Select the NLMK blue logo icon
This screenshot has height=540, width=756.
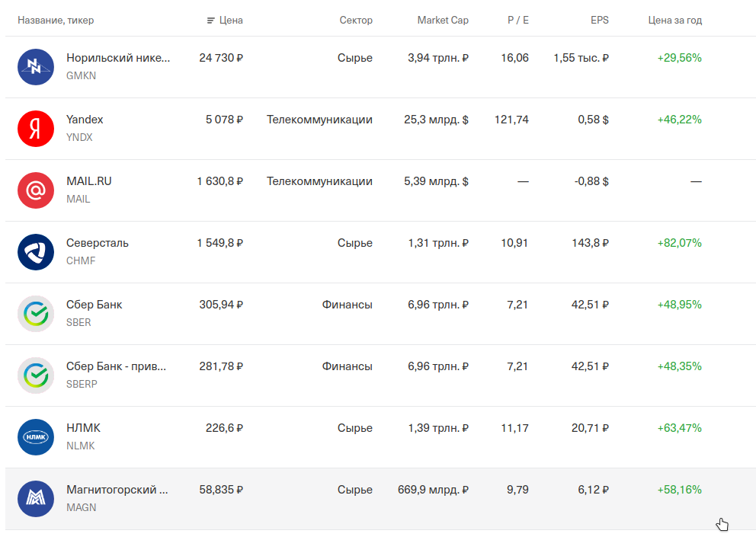pos(36,437)
